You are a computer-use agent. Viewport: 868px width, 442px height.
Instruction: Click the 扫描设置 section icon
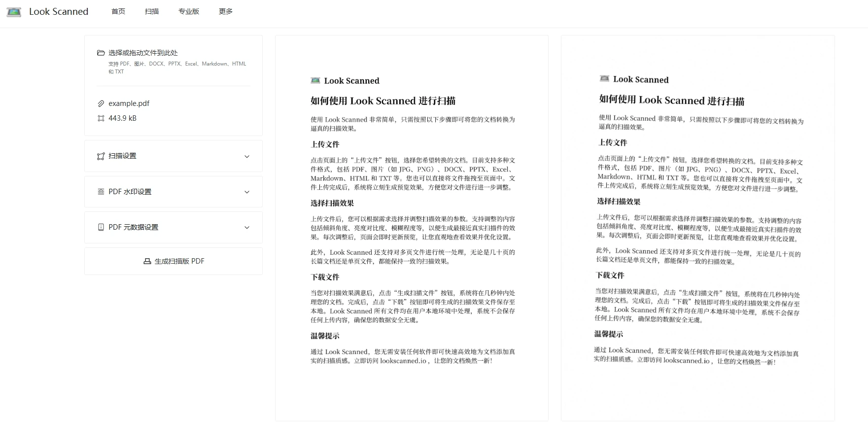[101, 156]
